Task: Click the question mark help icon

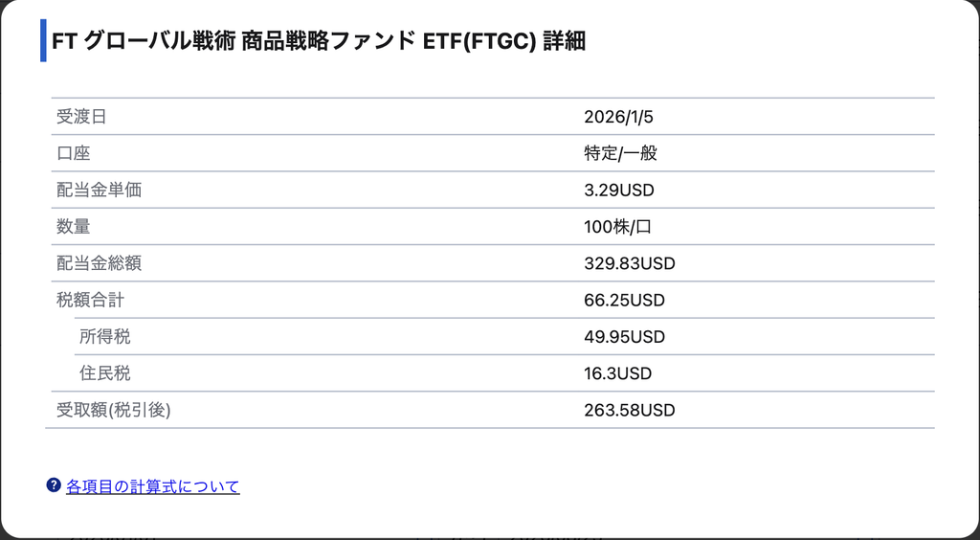Action: click(54, 485)
